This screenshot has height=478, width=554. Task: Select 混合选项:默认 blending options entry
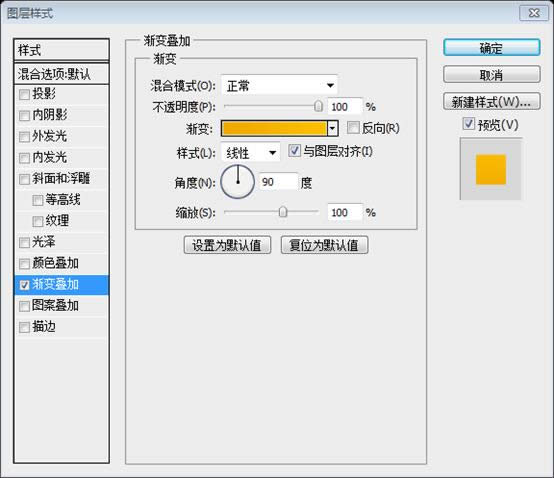tap(61, 74)
